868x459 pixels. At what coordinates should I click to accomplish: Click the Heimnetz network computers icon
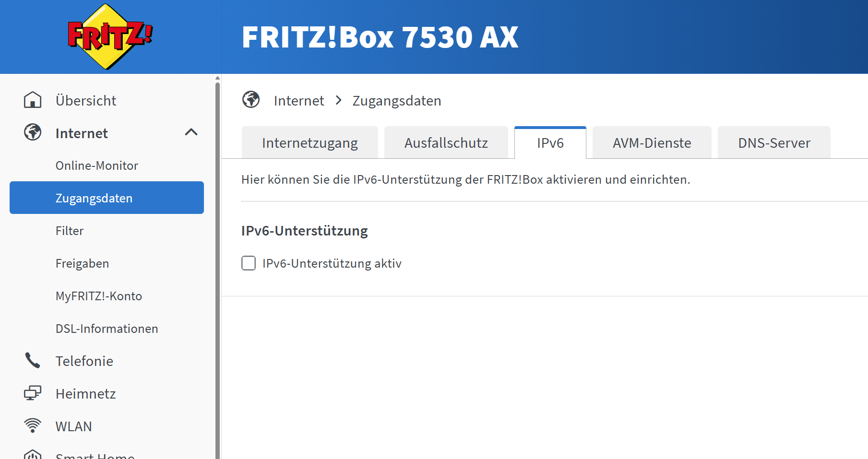point(33,393)
